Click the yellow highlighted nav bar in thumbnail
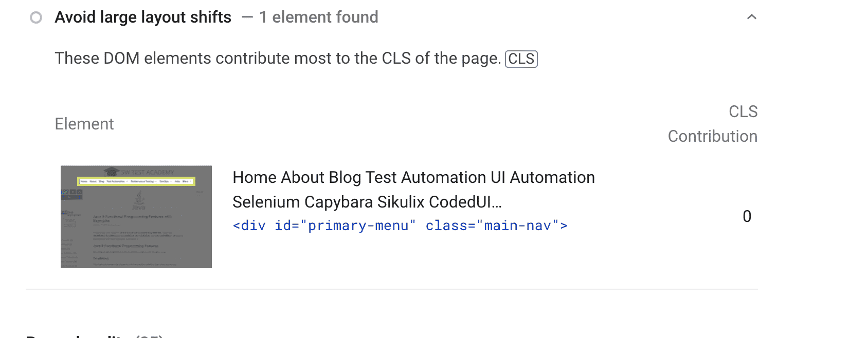This screenshot has height=338, width=868. [x=136, y=181]
